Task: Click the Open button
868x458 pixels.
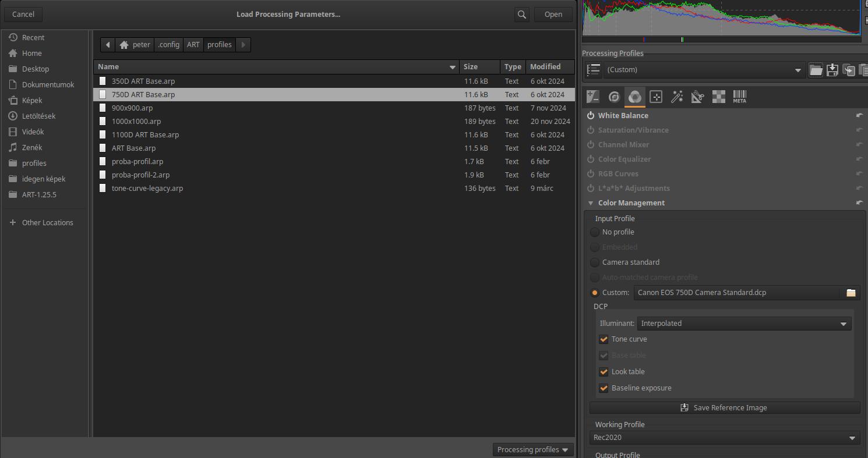Action: coord(553,15)
